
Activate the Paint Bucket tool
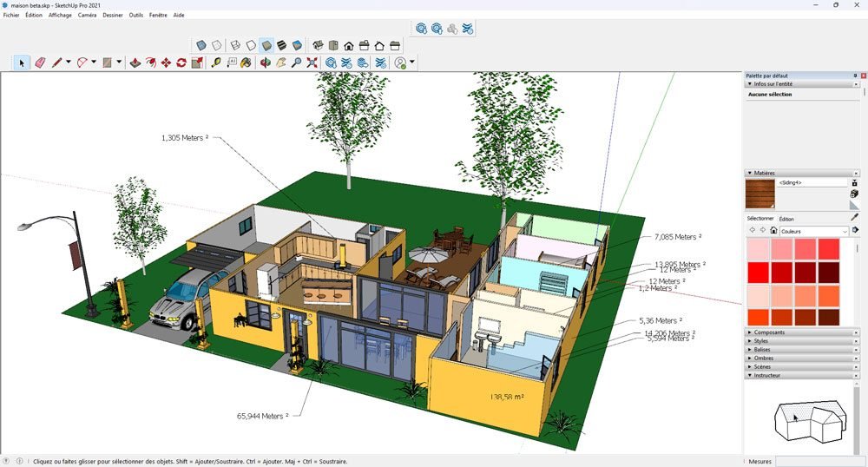point(247,63)
